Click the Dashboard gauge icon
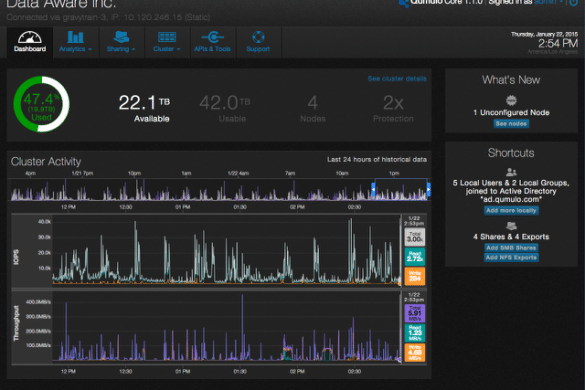The height and width of the screenshot is (390, 585). 30,37
